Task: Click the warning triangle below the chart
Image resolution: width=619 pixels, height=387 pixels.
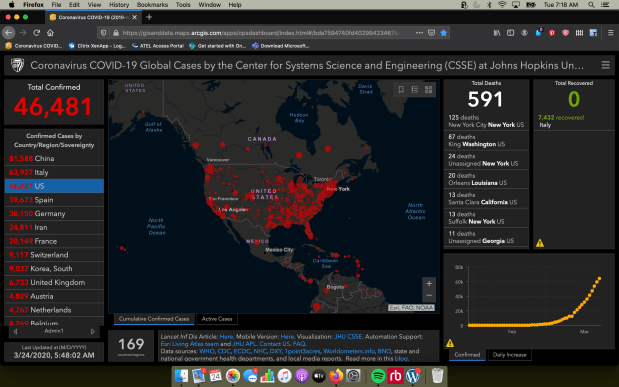Action: (450, 343)
